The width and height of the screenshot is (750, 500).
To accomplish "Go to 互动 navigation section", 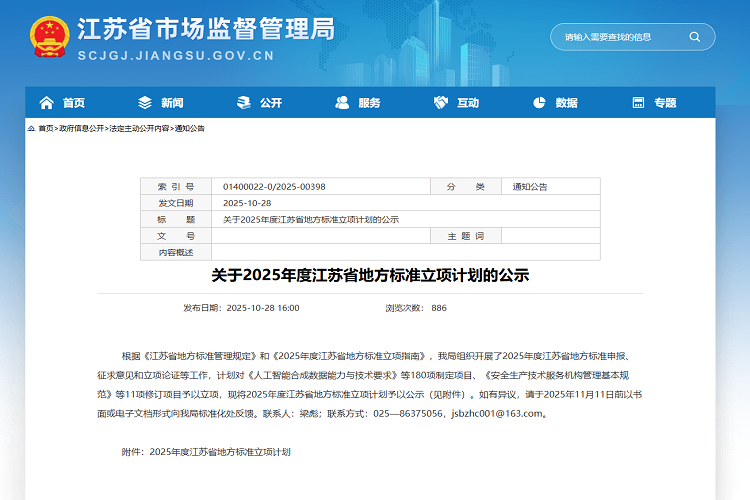I will click(x=468, y=103).
